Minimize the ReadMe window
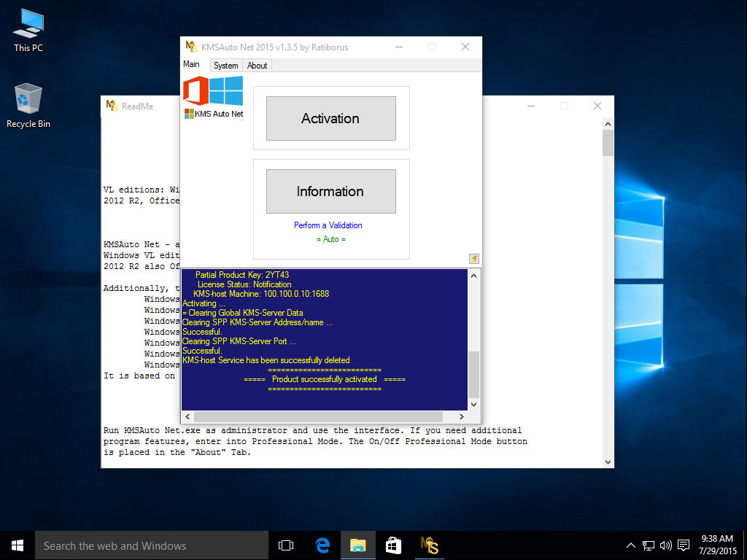Screen dimensions: 747x560 coord(531,106)
